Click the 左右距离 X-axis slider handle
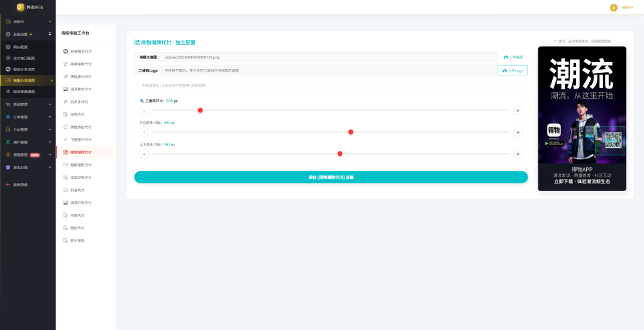Image resolution: width=644 pixels, height=330 pixels. click(x=351, y=132)
